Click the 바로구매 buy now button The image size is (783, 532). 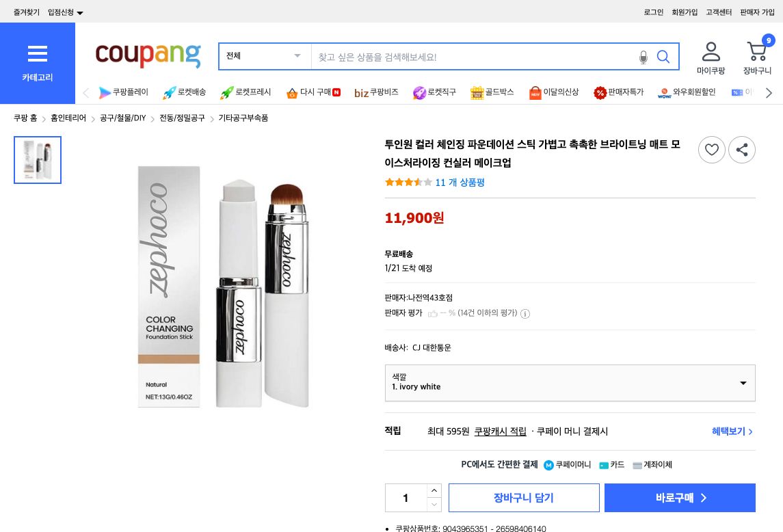tap(680, 498)
